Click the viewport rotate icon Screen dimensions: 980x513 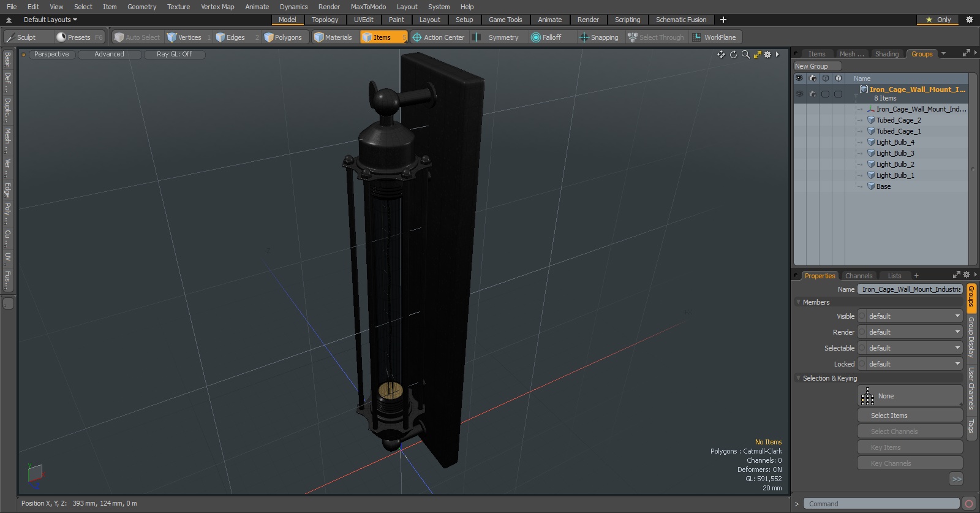click(x=733, y=55)
